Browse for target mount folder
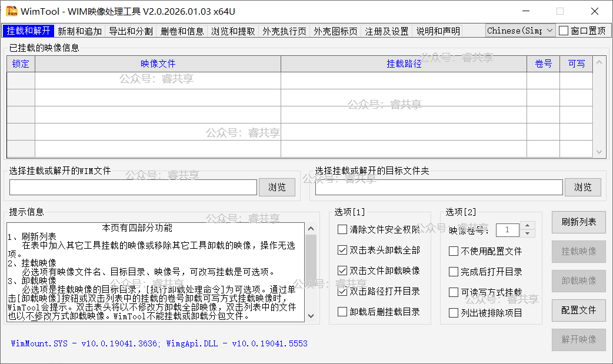 582,188
